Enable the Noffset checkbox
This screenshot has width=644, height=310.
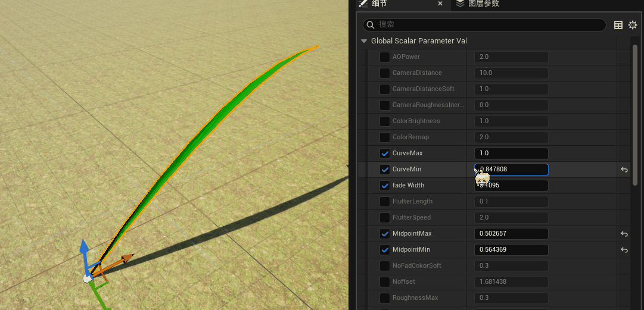pyautogui.click(x=385, y=281)
